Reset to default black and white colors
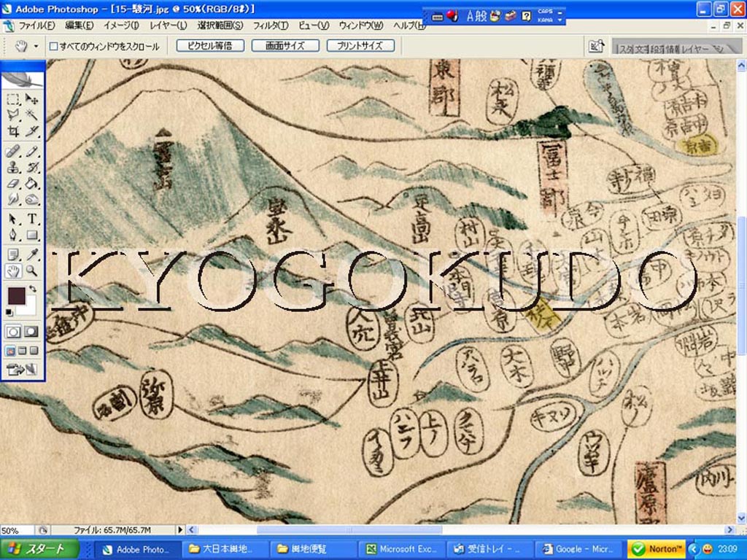Screen dimensions: 747x560 pyautogui.click(x=9, y=312)
